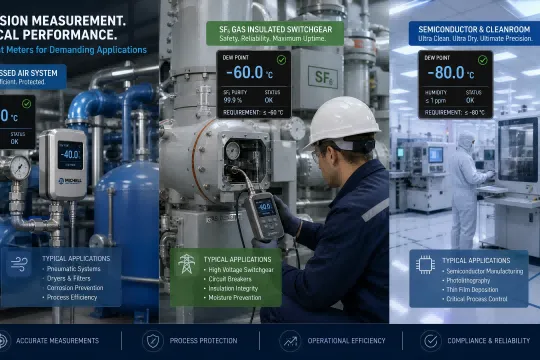
Task: Click the green checkmark on the compressed air panel
Action: tap(27, 103)
